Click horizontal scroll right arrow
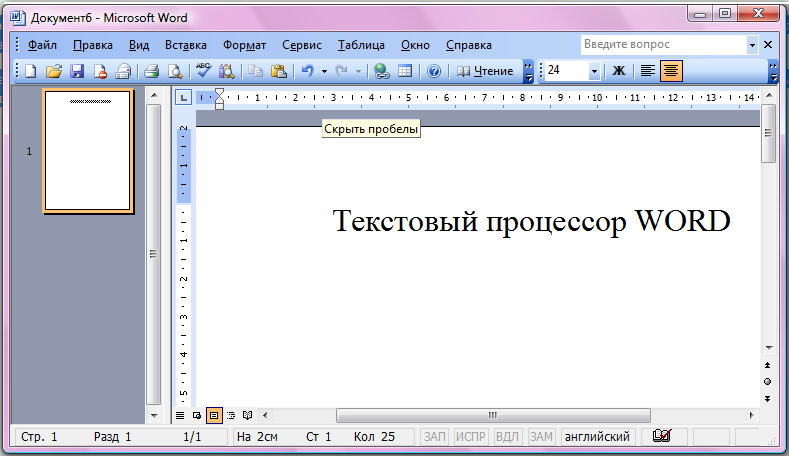Viewport: 789px width, 456px height. [x=751, y=415]
